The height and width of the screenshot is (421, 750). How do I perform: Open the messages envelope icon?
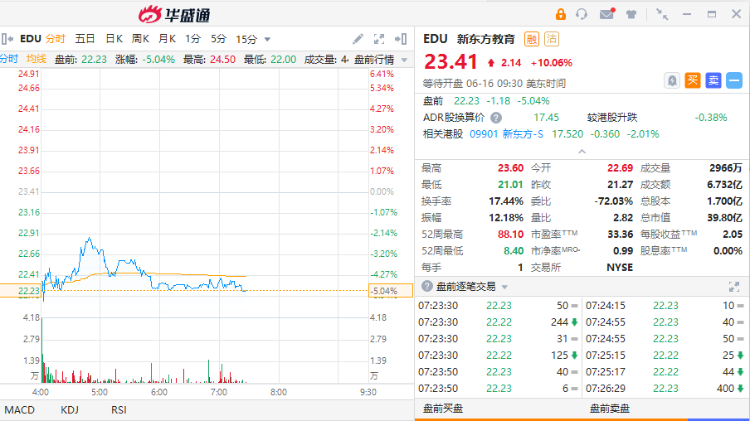pos(607,14)
